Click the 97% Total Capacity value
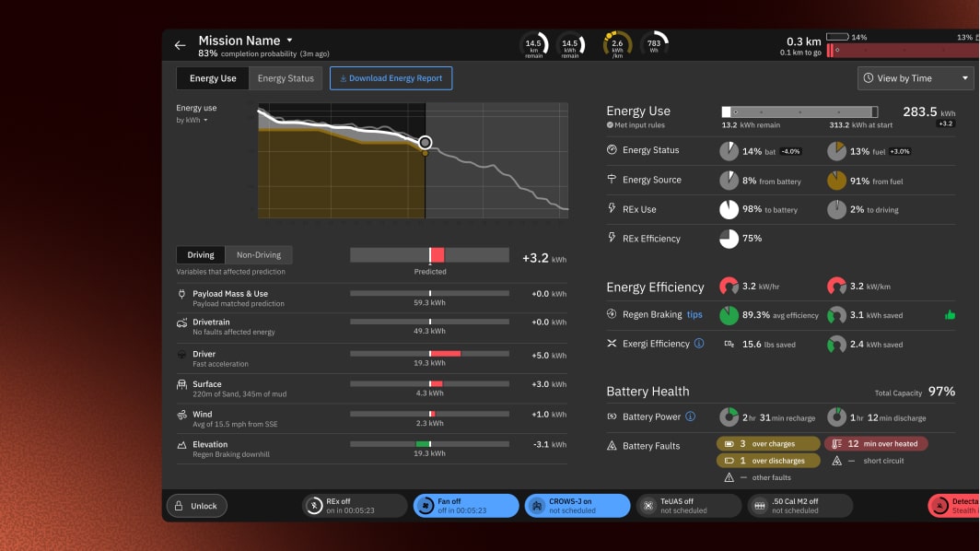Viewport: 980px width, 551px height. pos(941,392)
